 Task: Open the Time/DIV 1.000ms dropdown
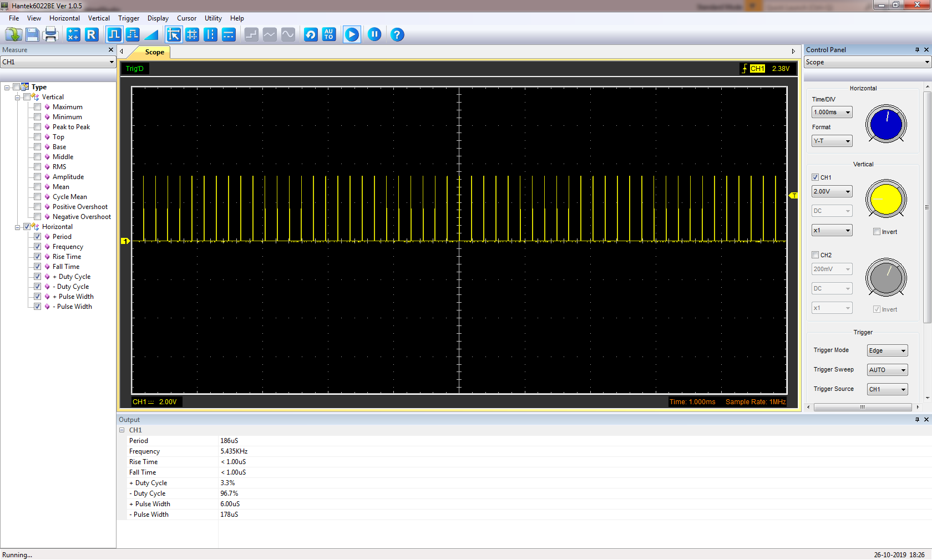832,113
